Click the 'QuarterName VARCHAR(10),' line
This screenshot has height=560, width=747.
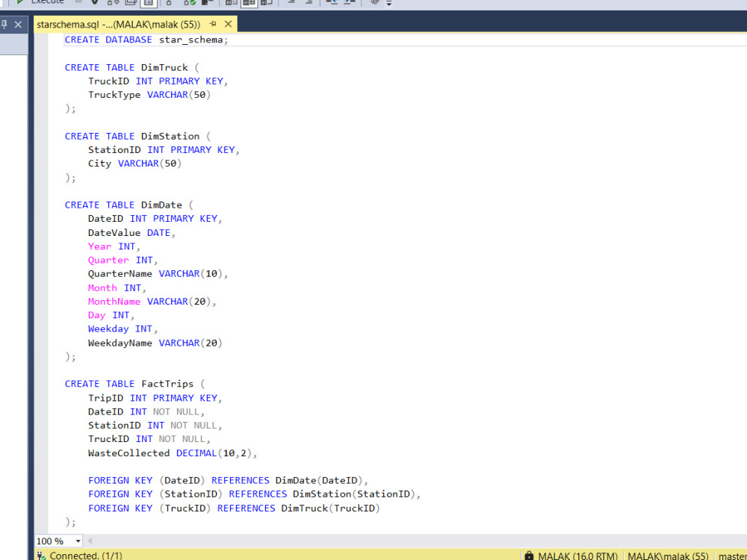[158, 274]
